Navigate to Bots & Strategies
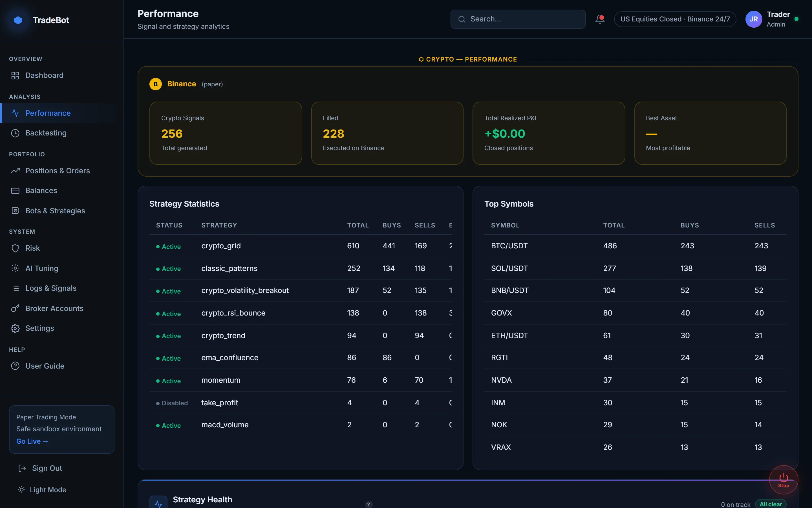 [x=62, y=211]
